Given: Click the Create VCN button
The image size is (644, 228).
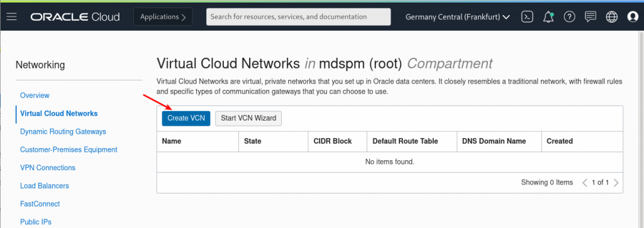Looking at the screenshot, I should 186,118.
